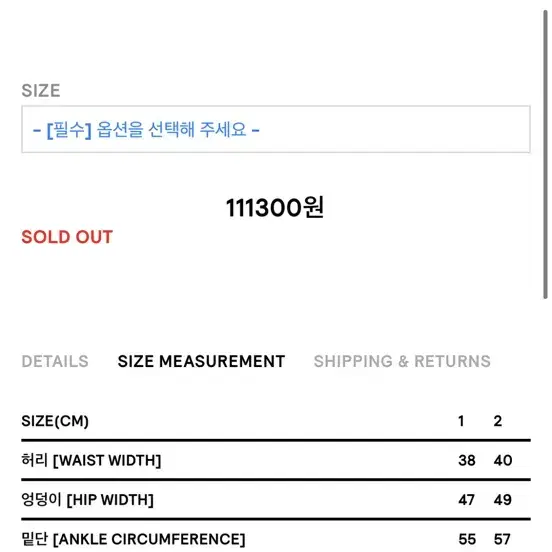Click hip width value 49
552x552 pixels.
click(502, 500)
